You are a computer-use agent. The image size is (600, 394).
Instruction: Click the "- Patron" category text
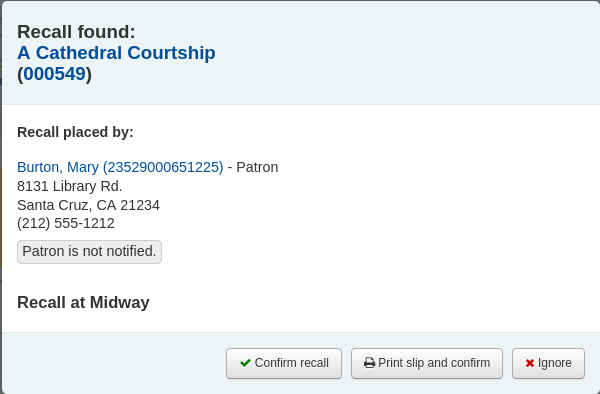[253, 167]
